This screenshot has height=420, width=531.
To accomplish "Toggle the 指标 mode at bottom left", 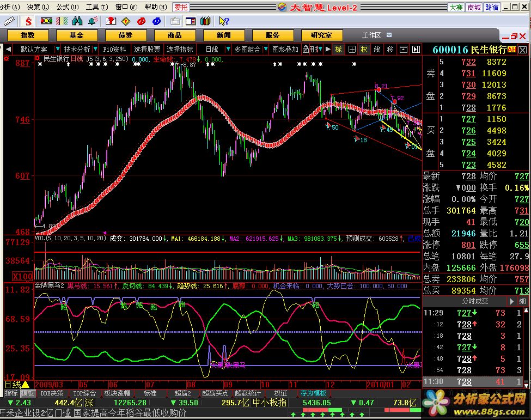I will pyautogui.click(x=11, y=393).
